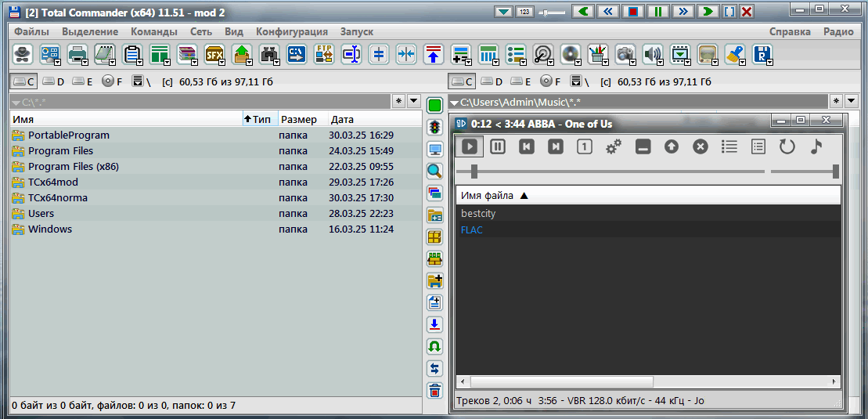This screenshot has height=419, width=868.
Task: Click the swap arrows middle-bar icon
Action: (435, 368)
